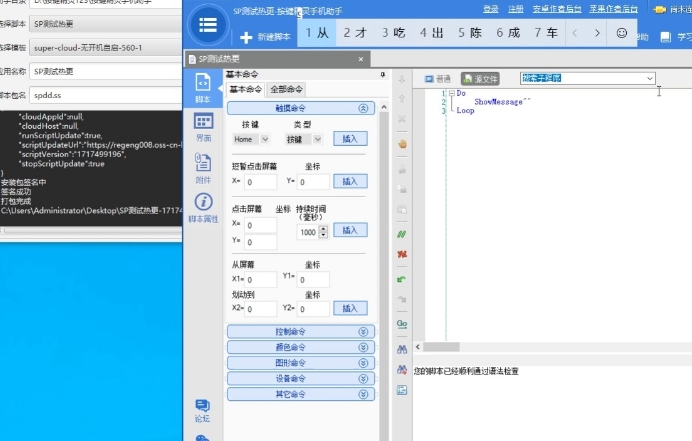The image size is (692, 441).
Task: Open the 苹果作者后台 link
Action: [613, 9]
